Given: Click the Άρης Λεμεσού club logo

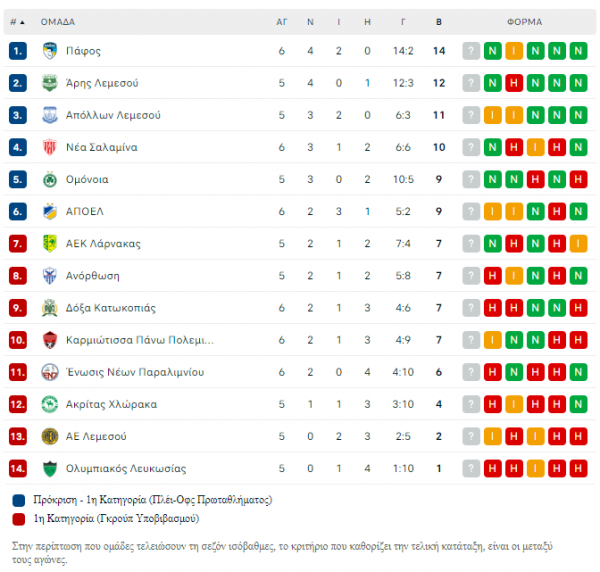Looking at the screenshot, I should tap(50, 83).
